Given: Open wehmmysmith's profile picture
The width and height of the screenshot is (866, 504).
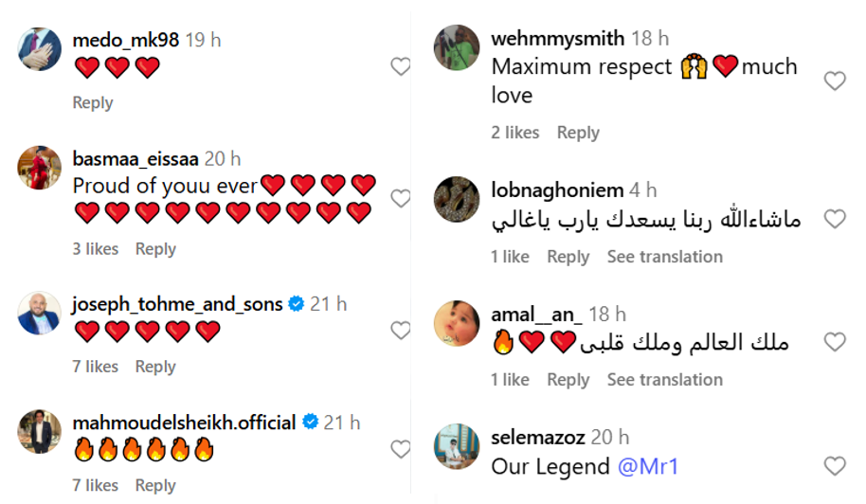Looking at the screenshot, I should (x=457, y=47).
